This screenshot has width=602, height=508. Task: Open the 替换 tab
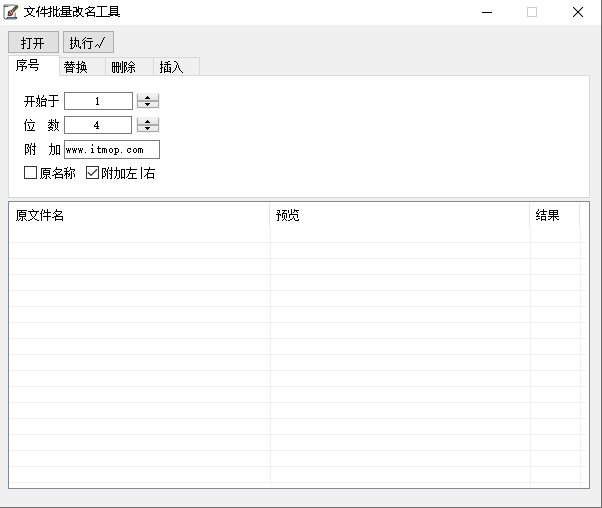(x=83, y=67)
